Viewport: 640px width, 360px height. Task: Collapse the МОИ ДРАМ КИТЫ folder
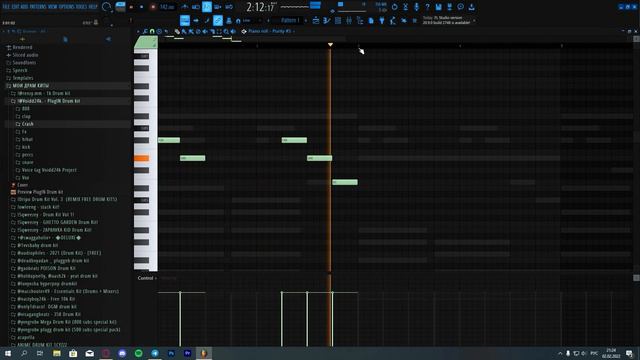[x=27, y=86]
